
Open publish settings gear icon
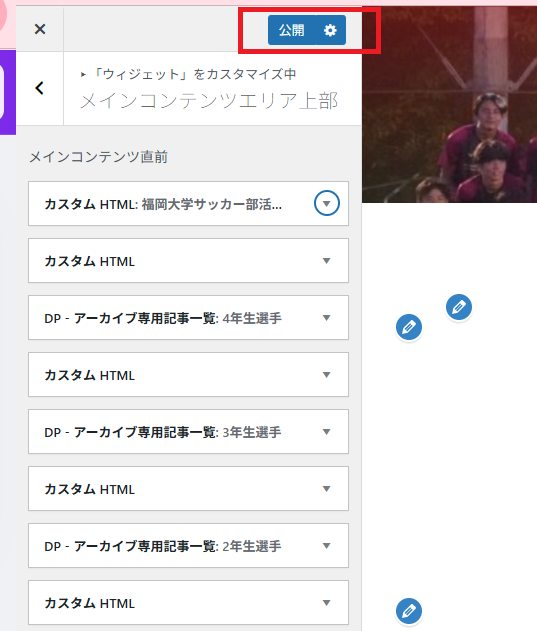click(x=330, y=30)
